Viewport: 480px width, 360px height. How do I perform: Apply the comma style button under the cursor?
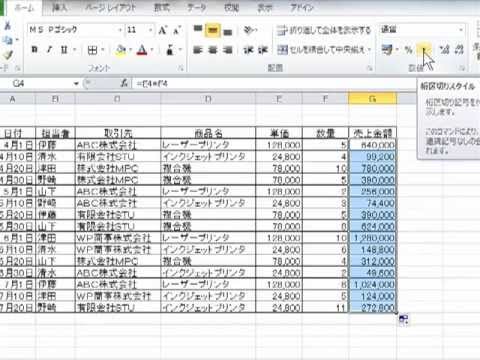tap(424, 50)
